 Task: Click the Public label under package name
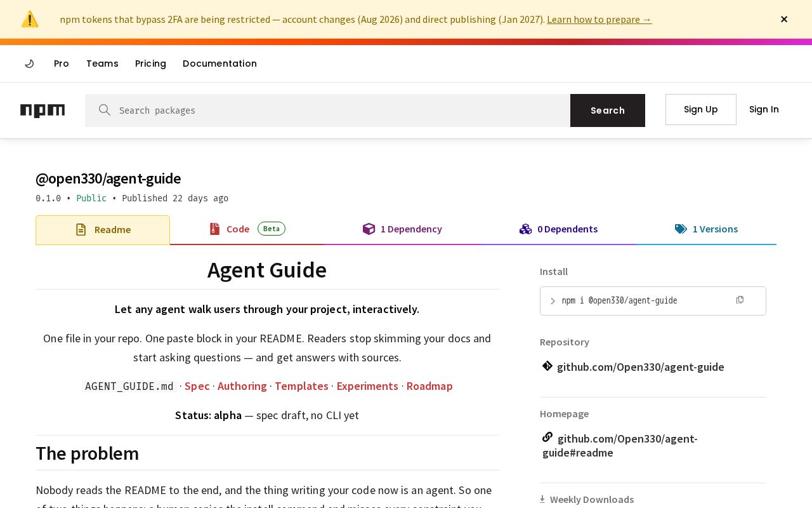(x=91, y=198)
